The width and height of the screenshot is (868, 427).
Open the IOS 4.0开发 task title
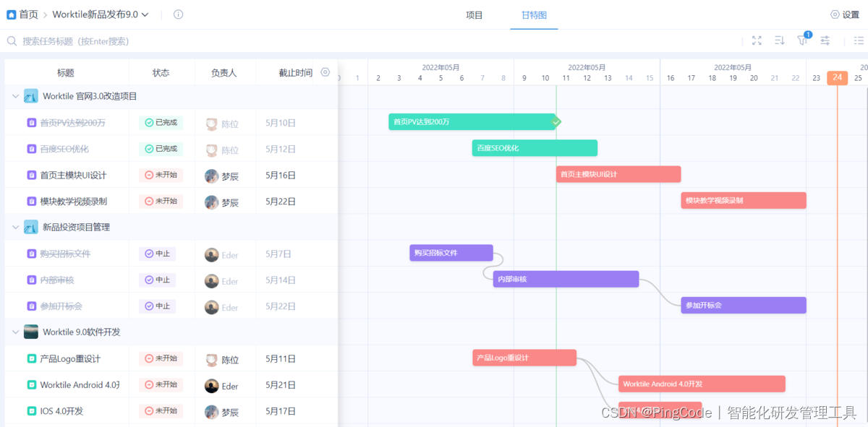61,411
